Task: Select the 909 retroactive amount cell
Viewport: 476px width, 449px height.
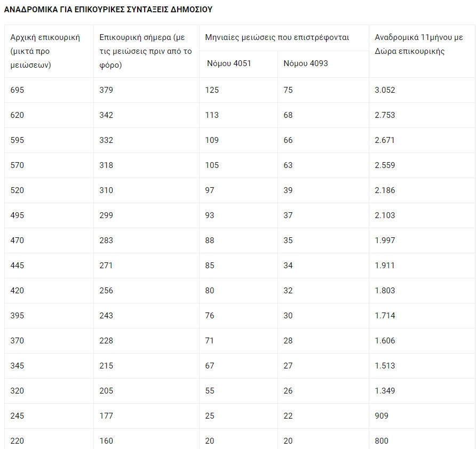Action: click(x=382, y=416)
